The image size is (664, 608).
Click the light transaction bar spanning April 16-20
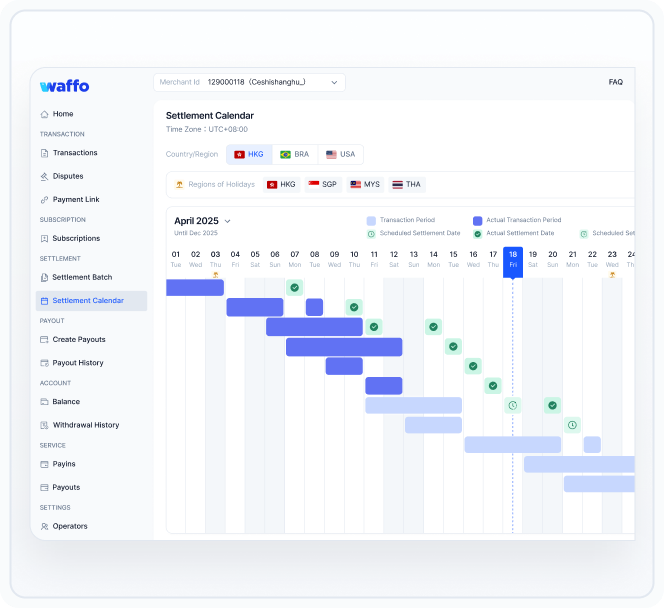[513, 445]
